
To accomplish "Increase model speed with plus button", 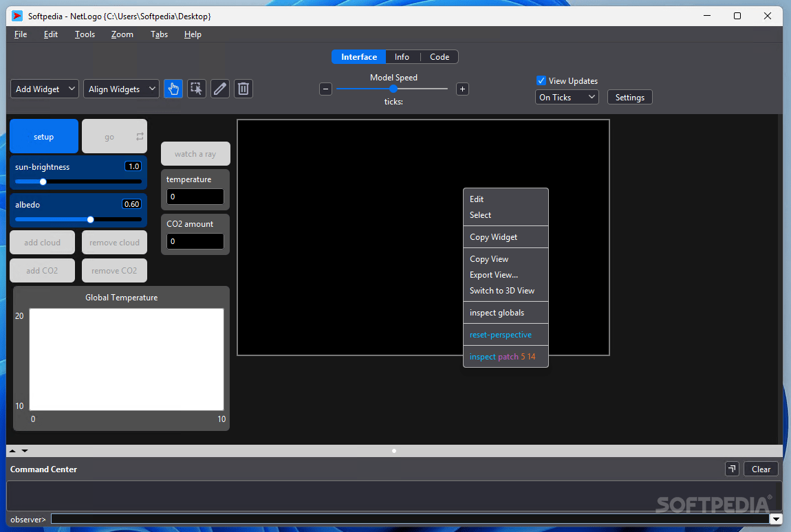I will click(462, 89).
